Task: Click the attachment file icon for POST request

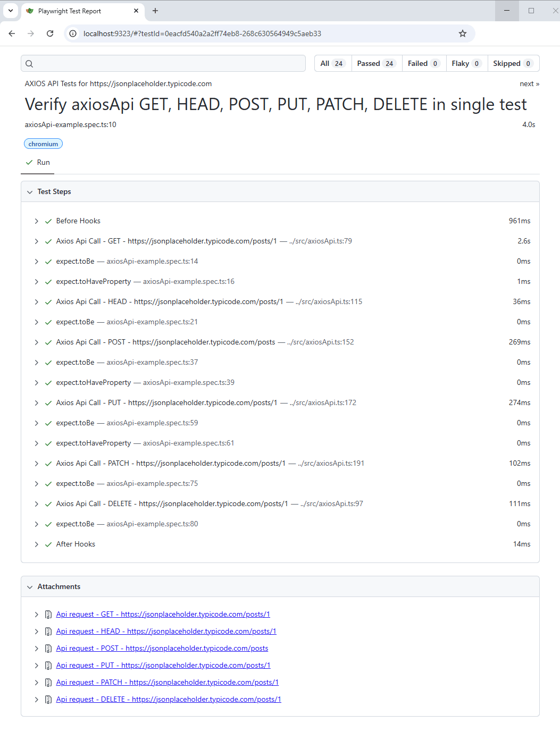Action: pos(48,648)
